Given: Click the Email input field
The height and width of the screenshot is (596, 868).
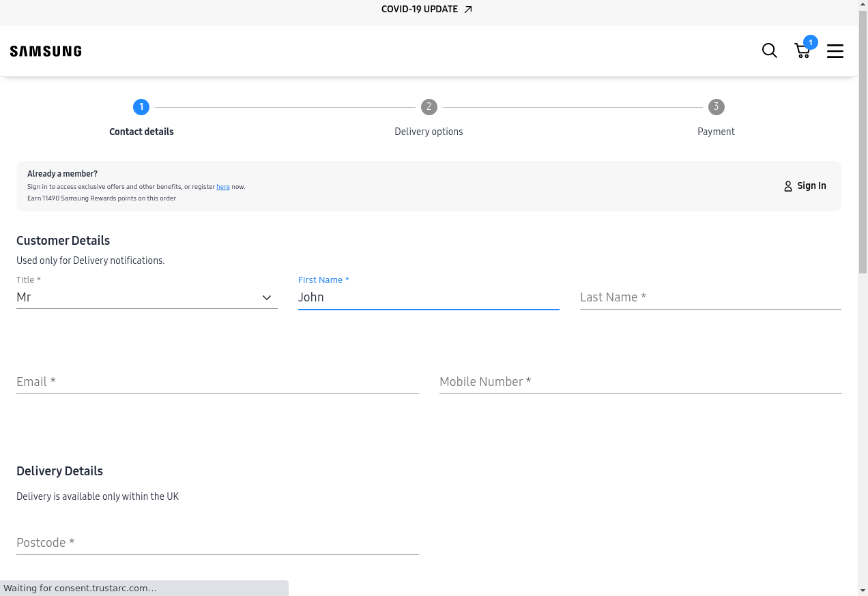Looking at the screenshot, I should tap(218, 382).
